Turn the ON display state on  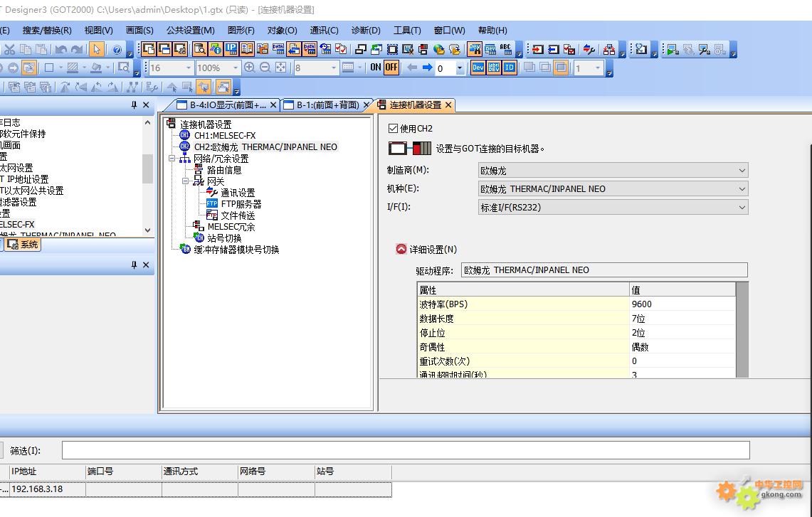coord(376,68)
